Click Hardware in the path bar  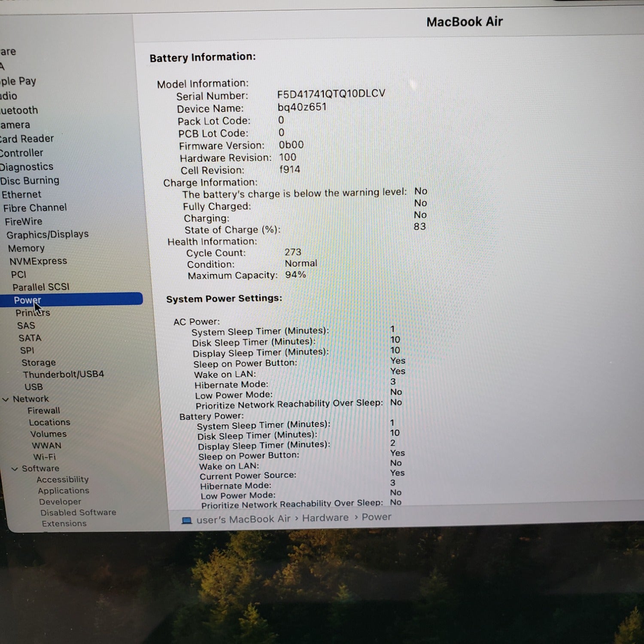click(x=325, y=518)
